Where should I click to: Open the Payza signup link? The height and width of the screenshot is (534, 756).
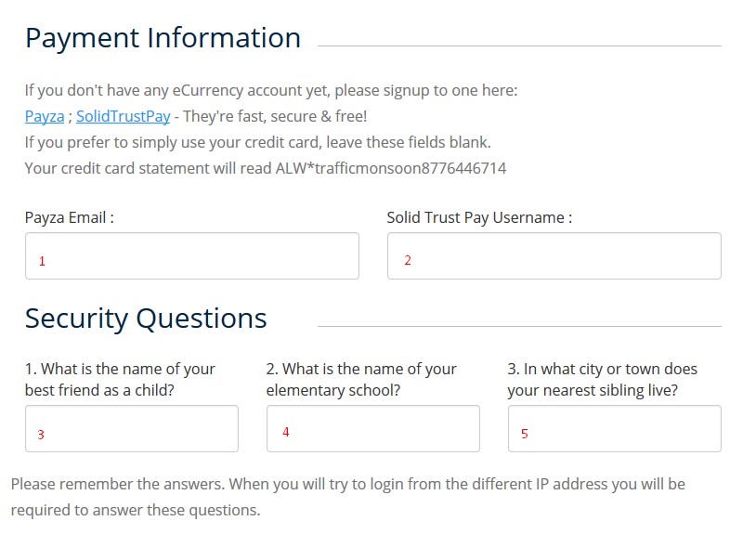tap(45, 116)
